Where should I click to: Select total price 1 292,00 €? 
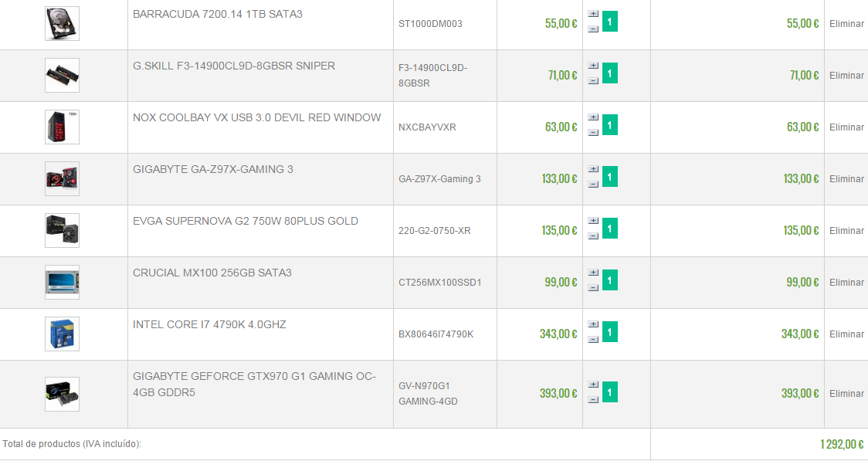842,444
